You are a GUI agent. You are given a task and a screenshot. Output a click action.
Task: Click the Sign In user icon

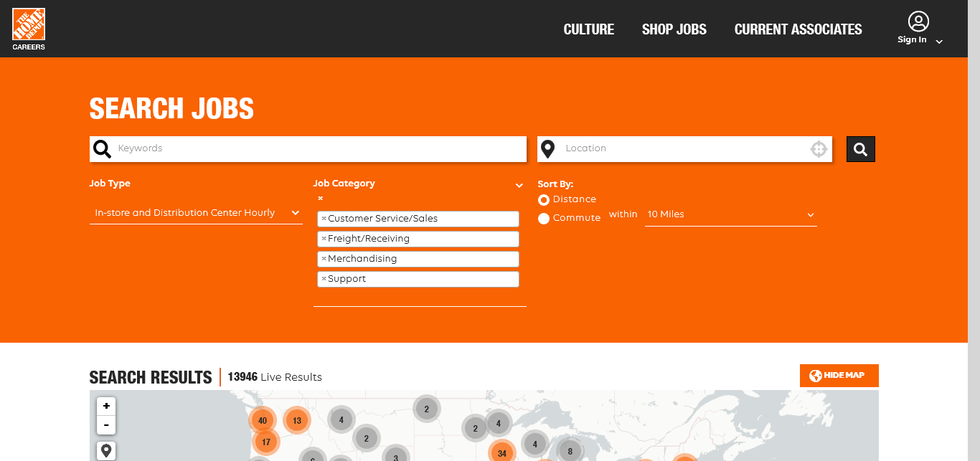click(x=918, y=22)
